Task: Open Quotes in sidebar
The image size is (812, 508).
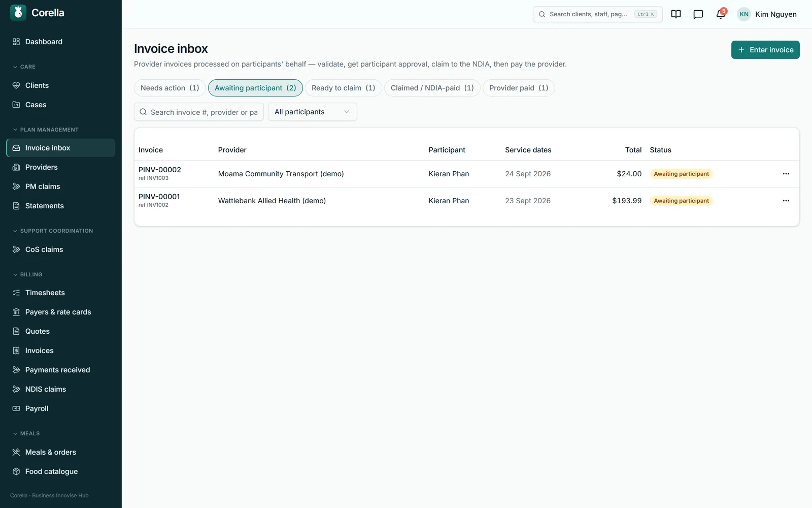Action: point(60,331)
